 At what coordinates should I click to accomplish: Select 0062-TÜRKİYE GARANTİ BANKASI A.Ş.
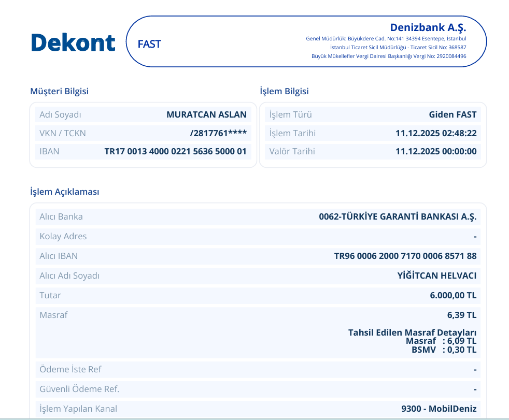tap(398, 216)
